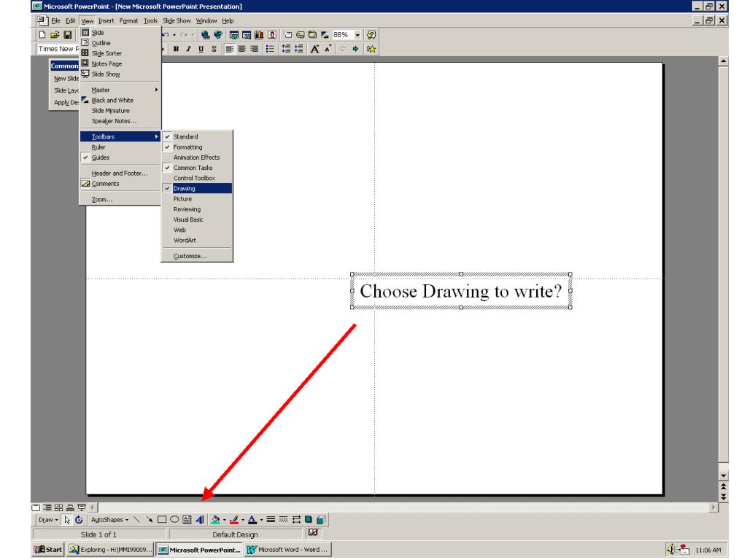Apply Underline formatting

click(x=201, y=49)
